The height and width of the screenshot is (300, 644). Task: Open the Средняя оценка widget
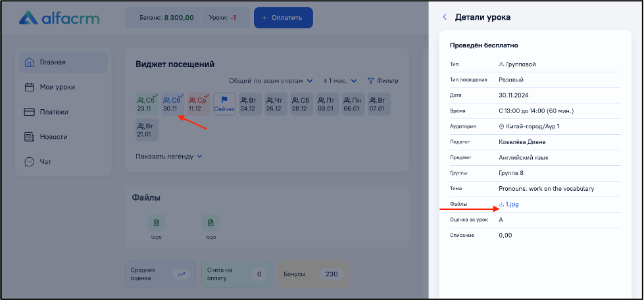(x=161, y=274)
